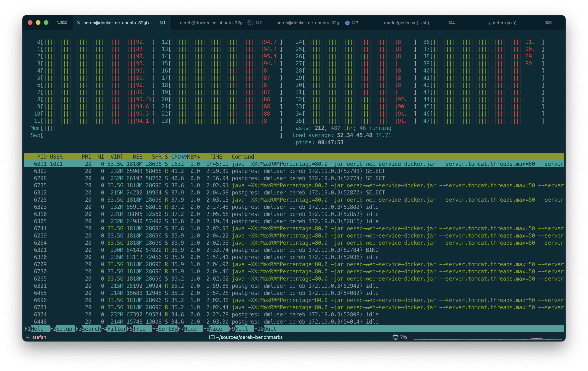Click the blue activity dot on tab ⌘3
The height and width of the screenshot is (371, 588).
click(x=347, y=23)
